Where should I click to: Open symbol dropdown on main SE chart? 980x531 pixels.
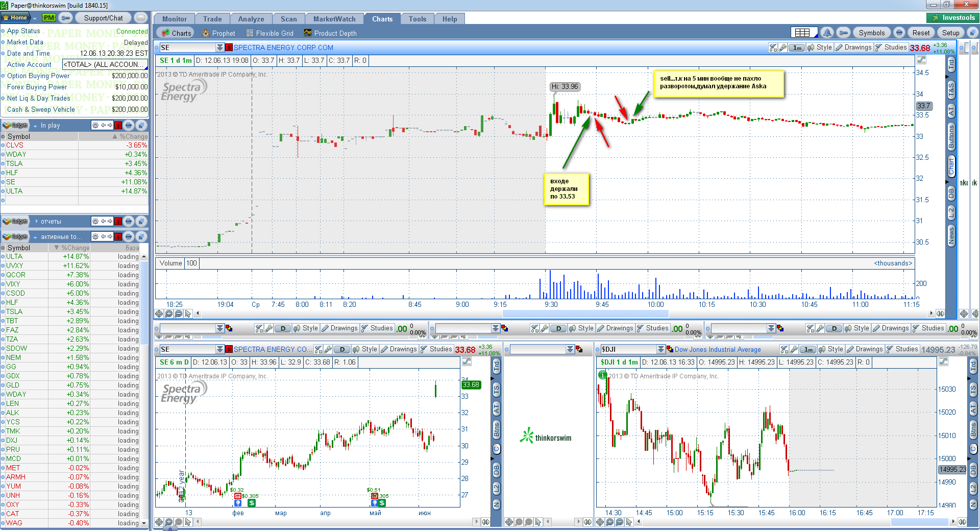220,47
